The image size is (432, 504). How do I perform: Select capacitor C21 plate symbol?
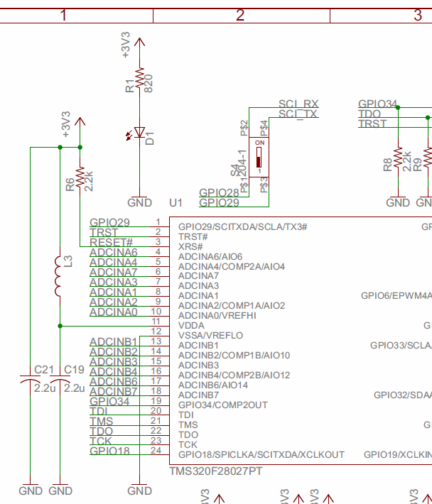tap(31, 378)
